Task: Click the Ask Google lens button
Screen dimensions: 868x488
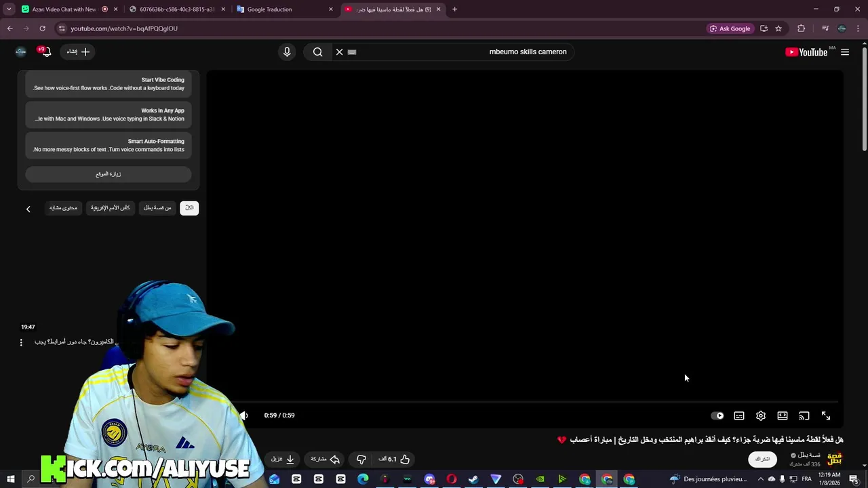Action: (730, 28)
